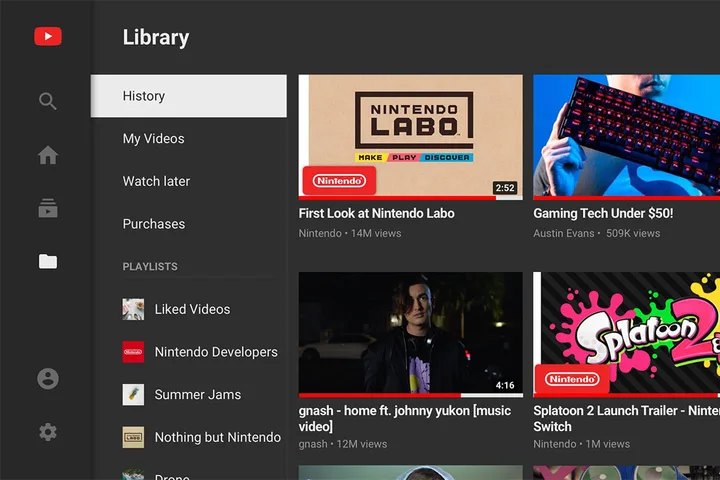Click the Nintendo badge on Splatoon thumbnail
This screenshot has height=480, width=720.
pyautogui.click(x=572, y=379)
